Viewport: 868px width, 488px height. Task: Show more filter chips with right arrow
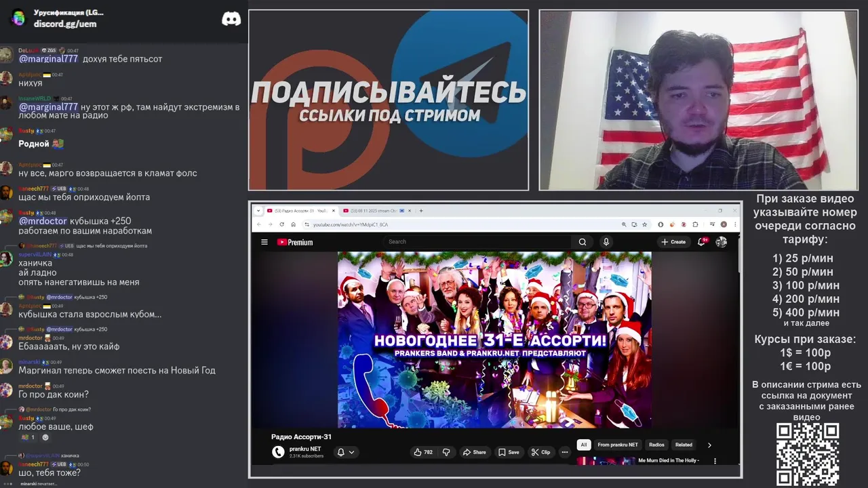[x=709, y=445]
